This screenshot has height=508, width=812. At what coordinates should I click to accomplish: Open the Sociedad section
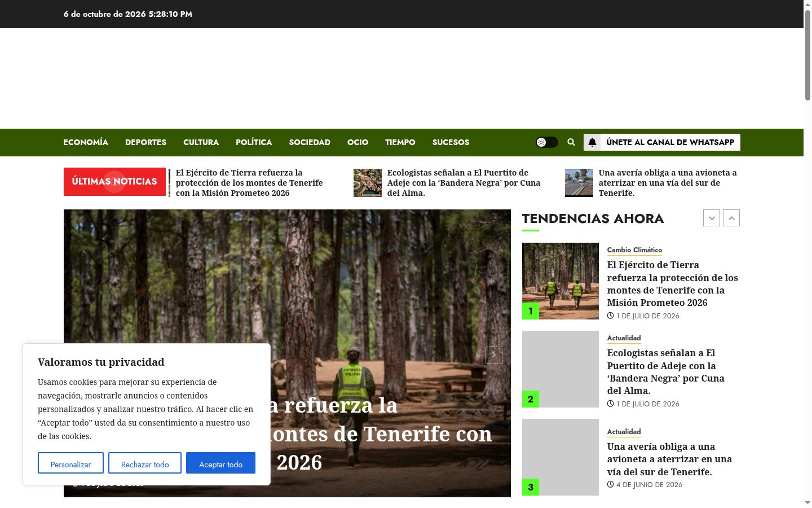coord(310,142)
